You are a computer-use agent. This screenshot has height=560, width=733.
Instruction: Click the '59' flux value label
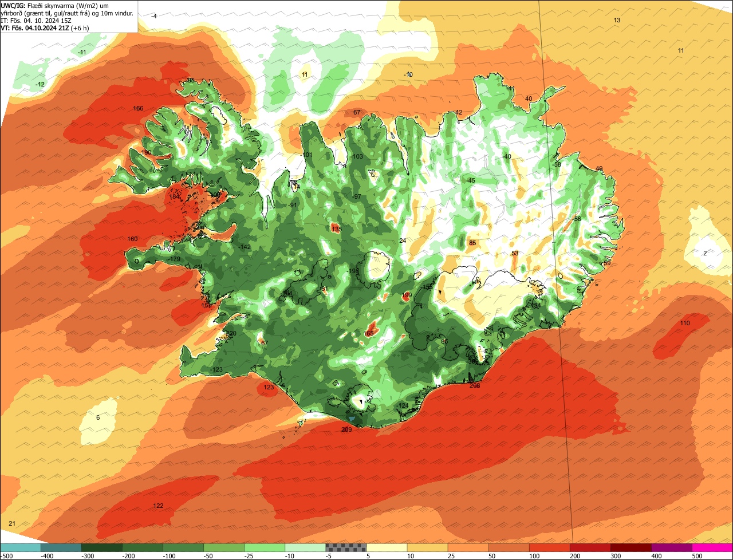coord(607,263)
